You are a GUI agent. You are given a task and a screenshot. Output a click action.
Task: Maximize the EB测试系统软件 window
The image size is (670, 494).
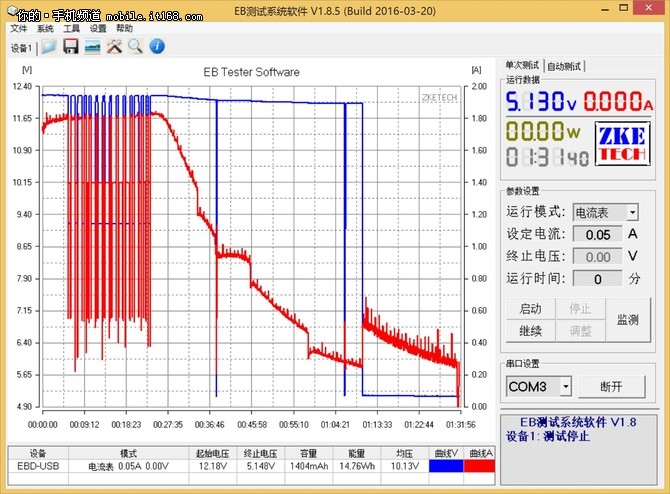coord(624,8)
